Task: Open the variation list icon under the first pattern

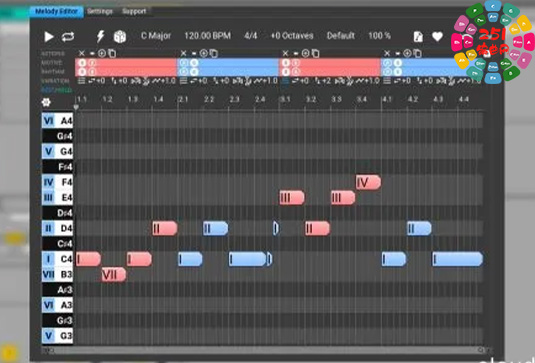Action: tap(81, 81)
